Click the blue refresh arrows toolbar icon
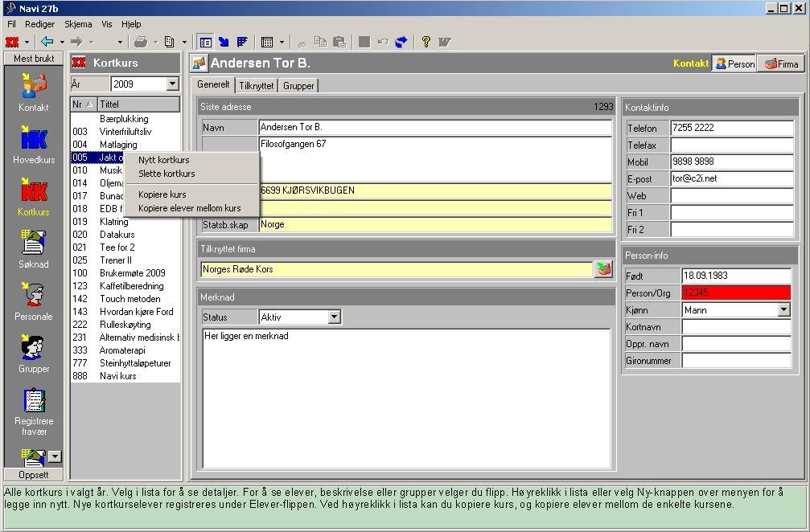 coord(401,42)
